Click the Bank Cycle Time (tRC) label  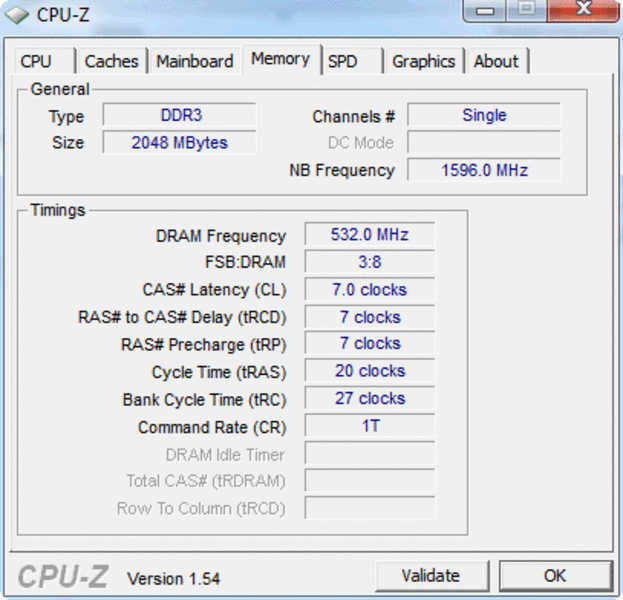[204, 400]
